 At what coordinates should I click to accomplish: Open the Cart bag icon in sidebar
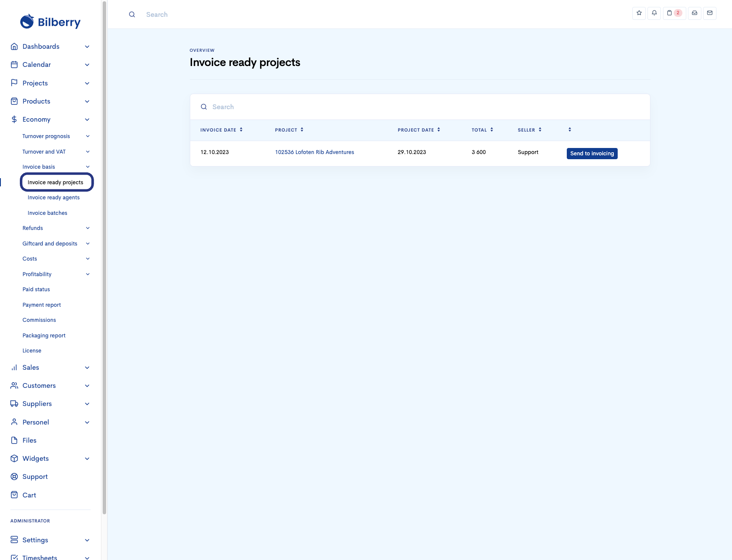click(x=14, y=495)
